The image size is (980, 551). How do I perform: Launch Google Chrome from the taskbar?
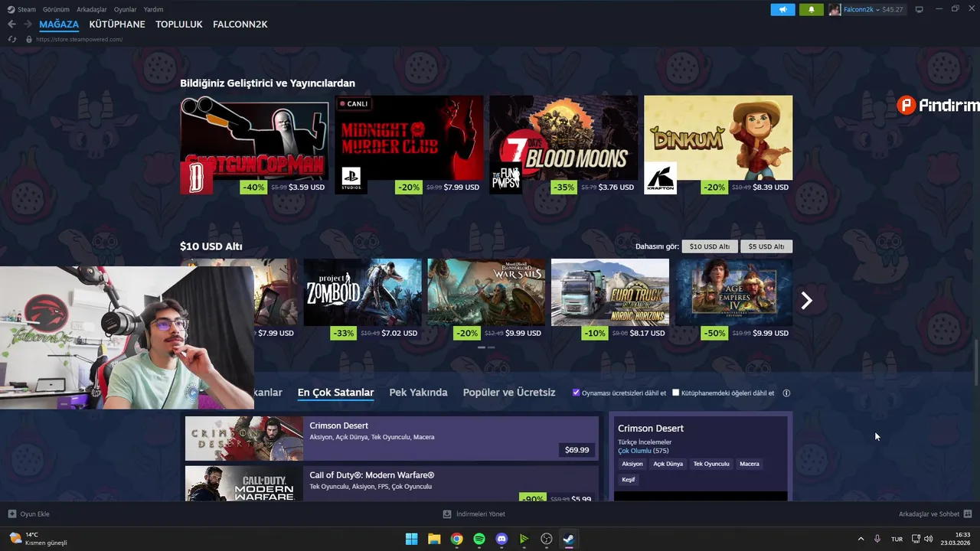[456, 539]
